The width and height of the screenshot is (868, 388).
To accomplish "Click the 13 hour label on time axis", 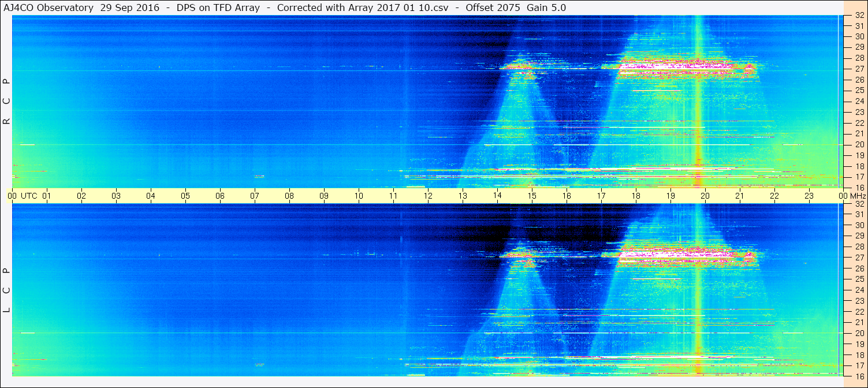I will pos(463,196).
